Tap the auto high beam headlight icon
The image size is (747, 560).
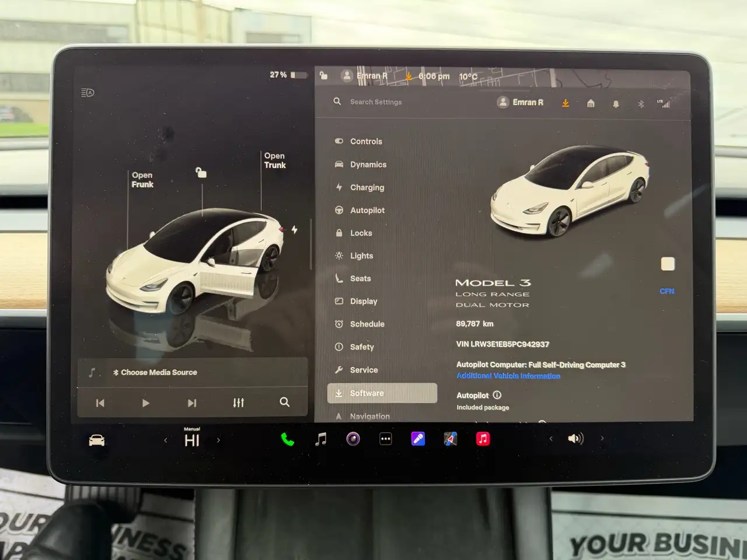[x=88, y=93]
